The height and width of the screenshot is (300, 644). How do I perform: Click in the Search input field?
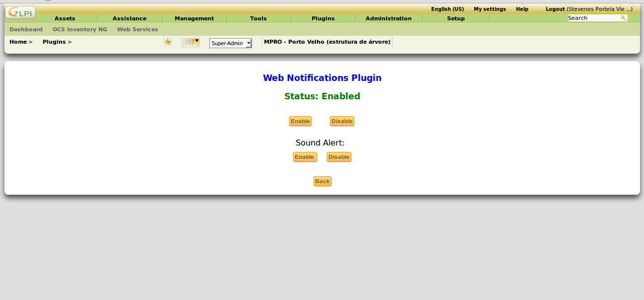tap(593, 18)
